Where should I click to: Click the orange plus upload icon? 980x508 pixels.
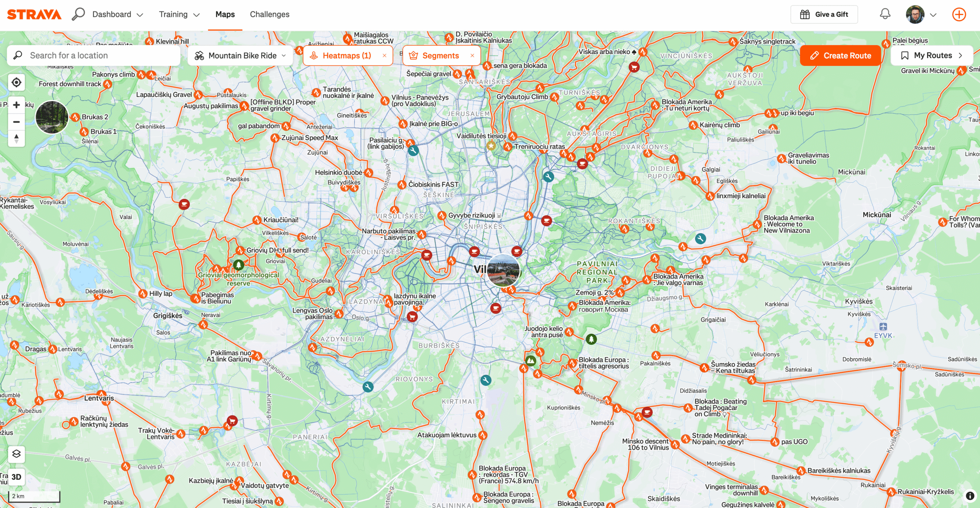coord(959,15)
